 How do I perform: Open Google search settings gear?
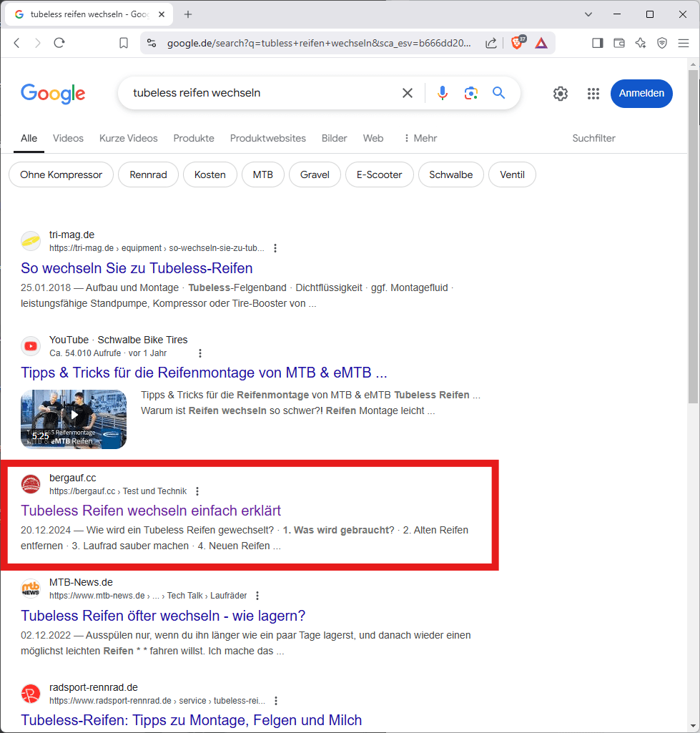coord(561,94)
